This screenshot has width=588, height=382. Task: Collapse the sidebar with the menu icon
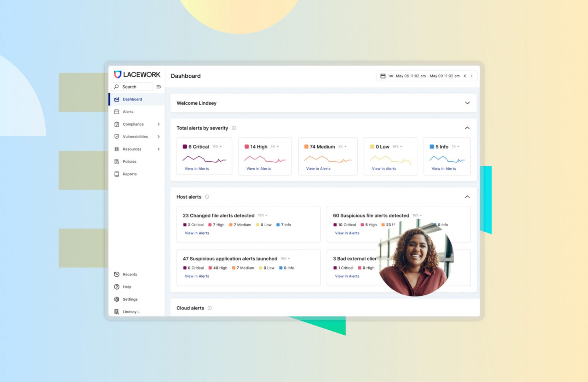[159, 87]
